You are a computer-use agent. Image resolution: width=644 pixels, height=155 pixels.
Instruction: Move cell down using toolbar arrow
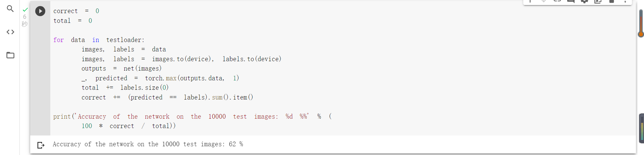click(544, 1)
